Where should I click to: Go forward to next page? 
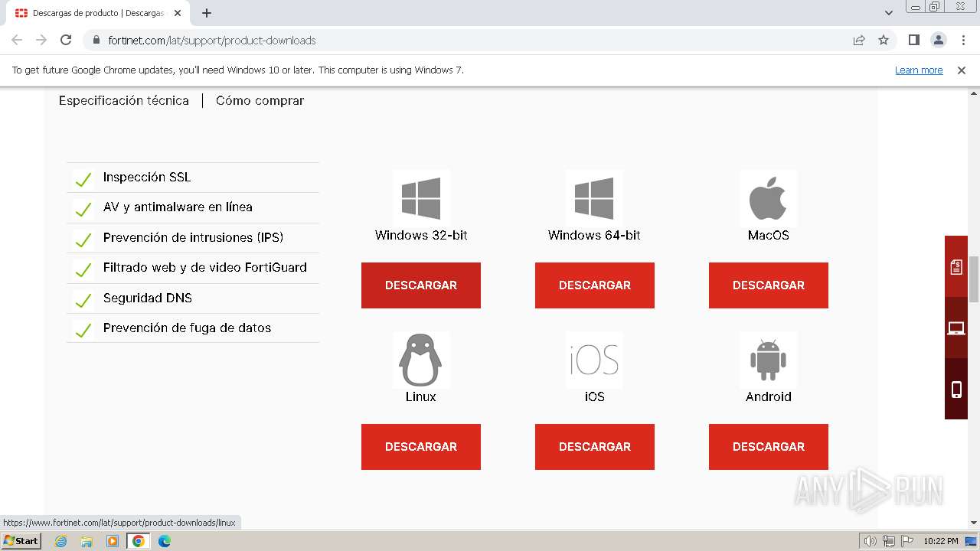click(x=41, y=40)
